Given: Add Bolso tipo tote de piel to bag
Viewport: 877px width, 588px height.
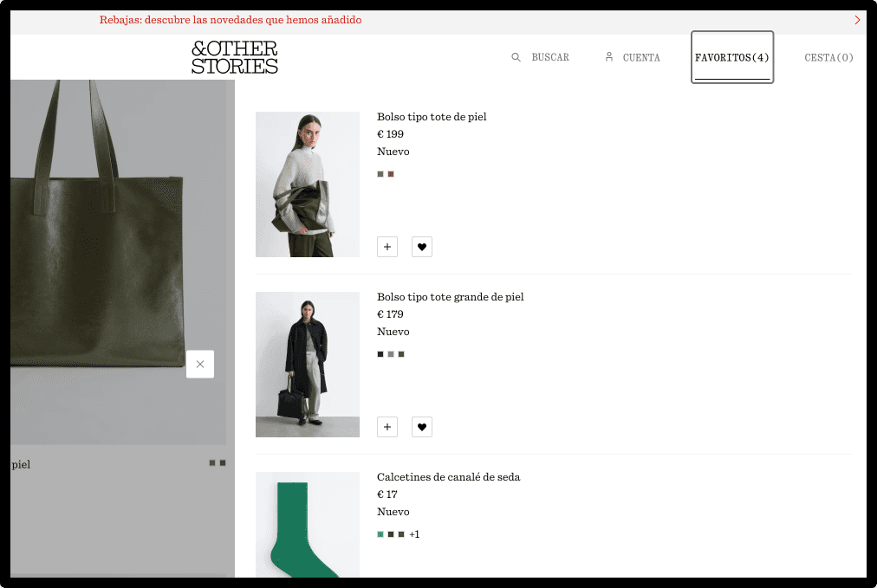Looking at the screenshot, I should click(387, 247).
